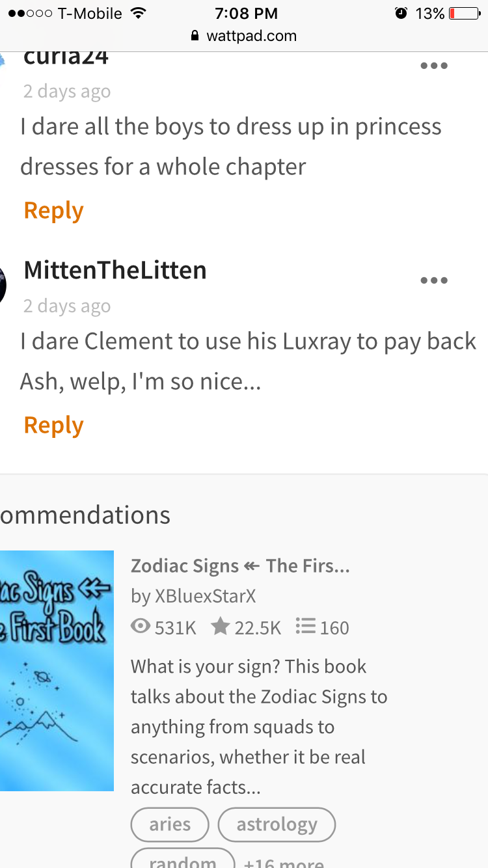
Task: Open author XBluexStarX's profile
Action: 193,595
